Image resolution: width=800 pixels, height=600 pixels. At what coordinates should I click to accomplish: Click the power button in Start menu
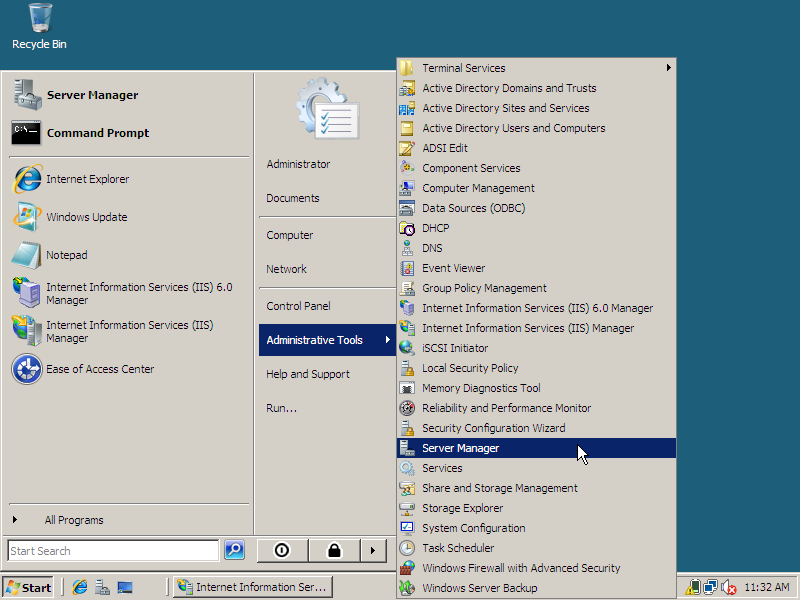282,551
